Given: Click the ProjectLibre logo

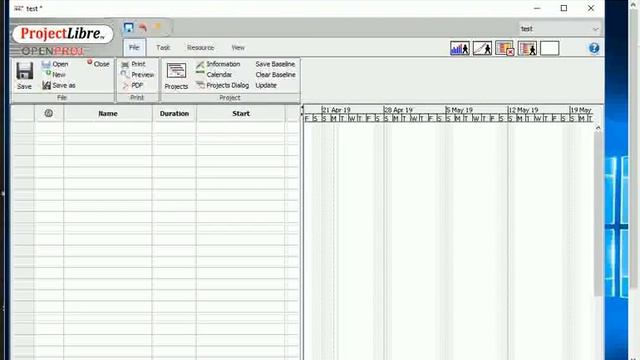Looking at the screenshot, I should pos(62,33).
